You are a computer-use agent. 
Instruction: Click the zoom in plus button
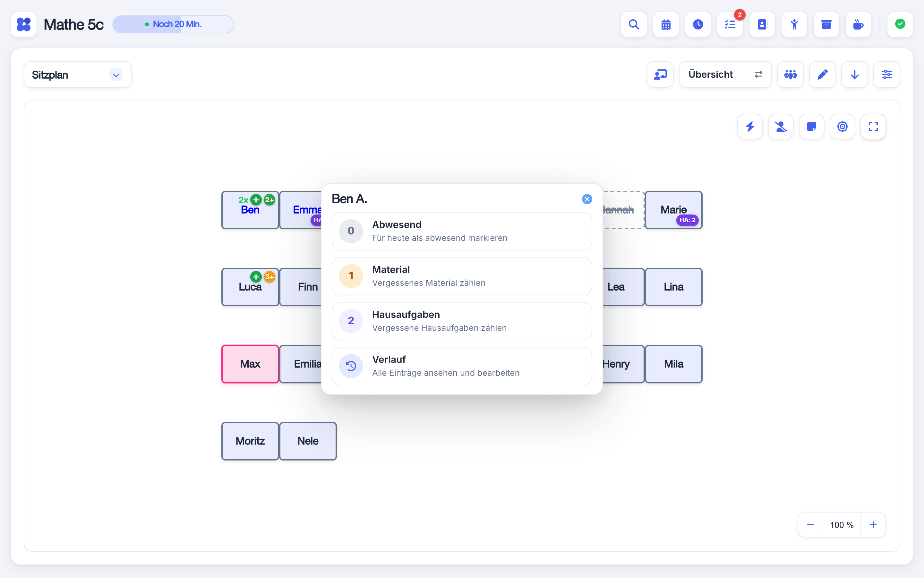873,525
